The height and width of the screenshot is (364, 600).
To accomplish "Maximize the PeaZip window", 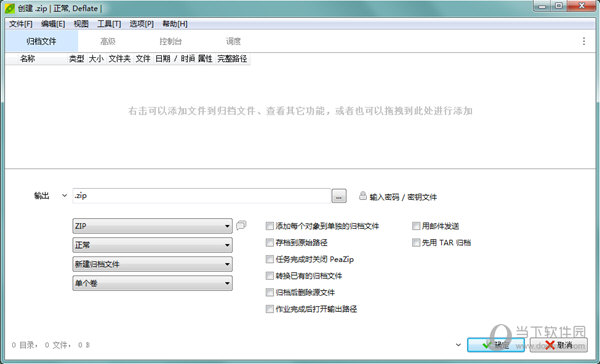I will (559, 6).
